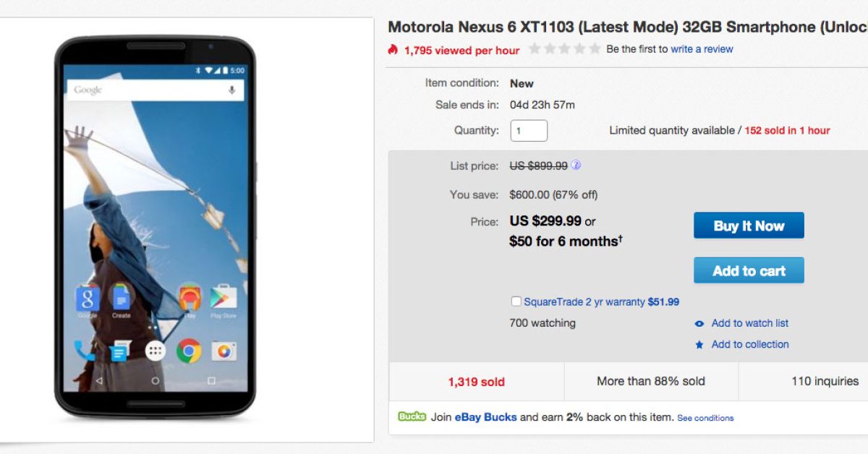The width and height of the screenshot is (868, 454).
Task: Click the microphone icon in phone's Google bar
Action: click(x=232, y=90)
